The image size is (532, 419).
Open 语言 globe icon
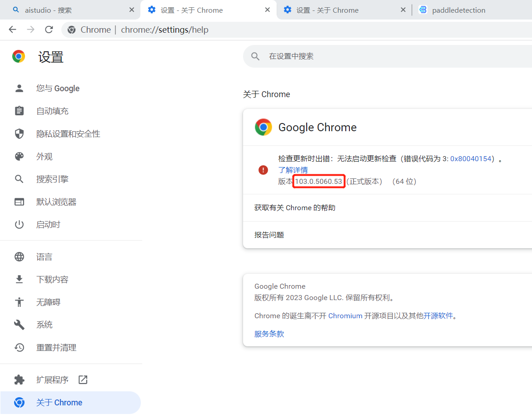(x=19, y=256)
